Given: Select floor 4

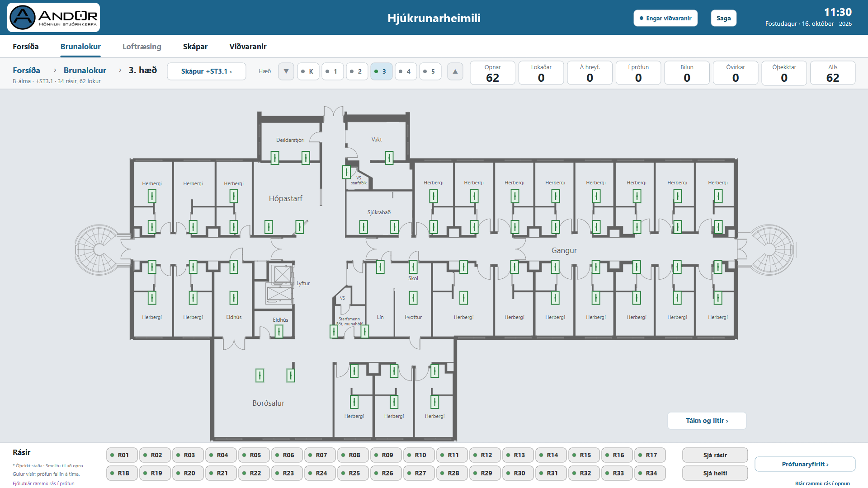Looking at the screenshot, I should point(406,71).
